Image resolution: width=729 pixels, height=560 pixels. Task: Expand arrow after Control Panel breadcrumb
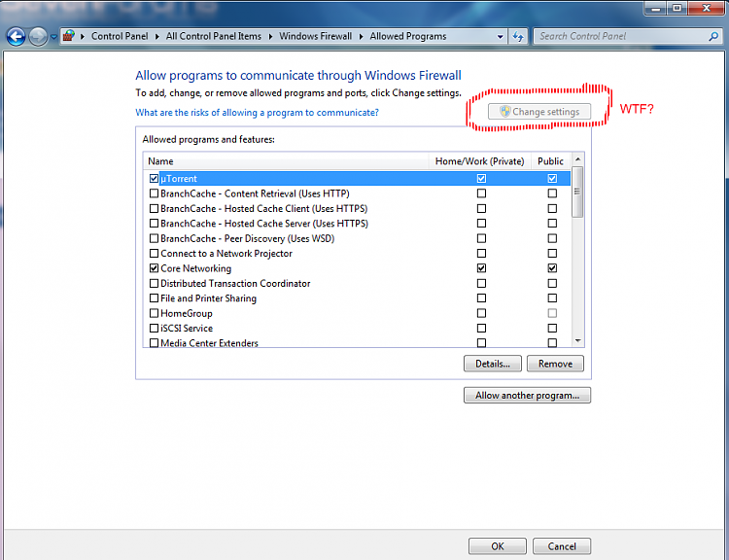tap(157, 36)
